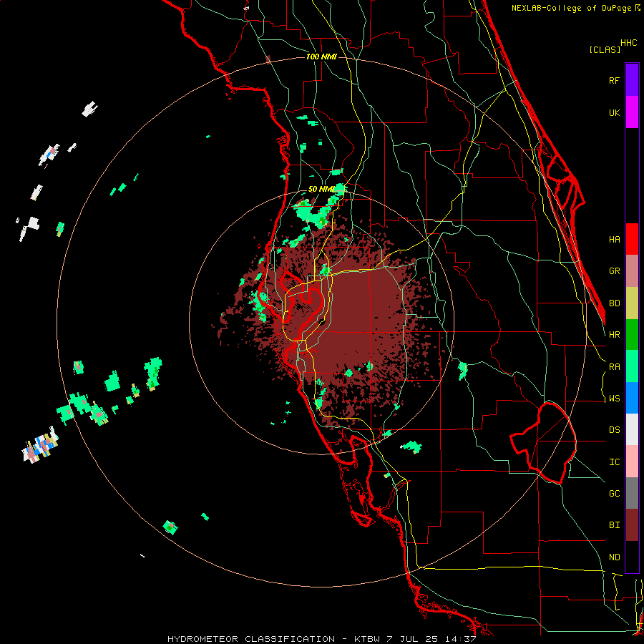The width and height of the screenshot is (644, 644).
Task: Click the RF legend label
Action: point(614,80)
